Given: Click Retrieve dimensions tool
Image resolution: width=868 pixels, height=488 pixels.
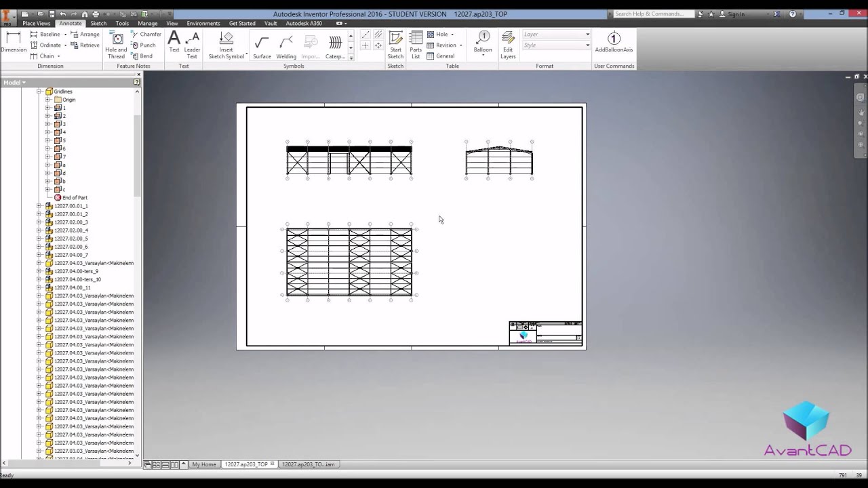Looking at the screenshot, I should click(84, 45).
